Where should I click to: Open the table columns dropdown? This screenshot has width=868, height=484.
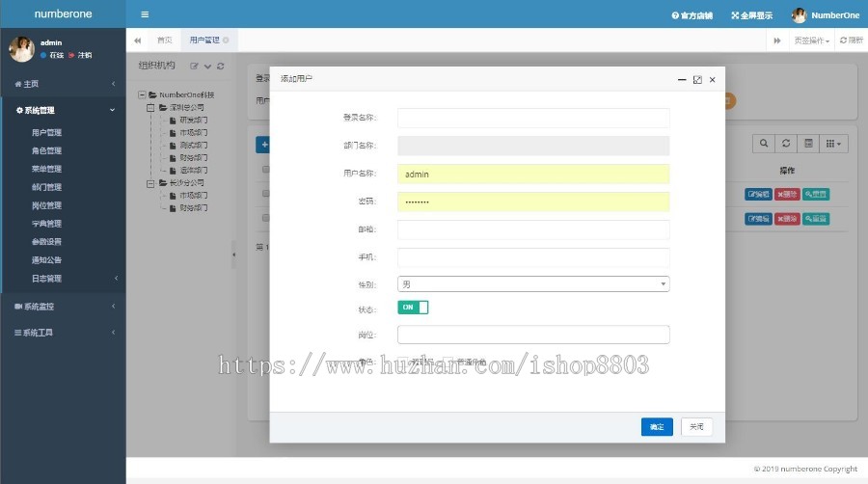[x=833, y=144]
